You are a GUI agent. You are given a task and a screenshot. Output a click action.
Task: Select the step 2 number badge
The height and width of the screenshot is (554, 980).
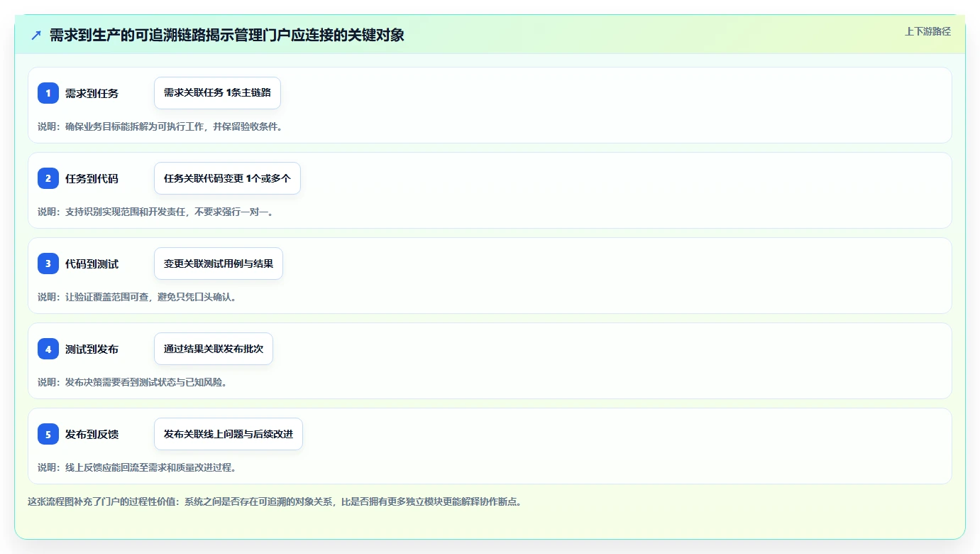(x=48, y=178)
